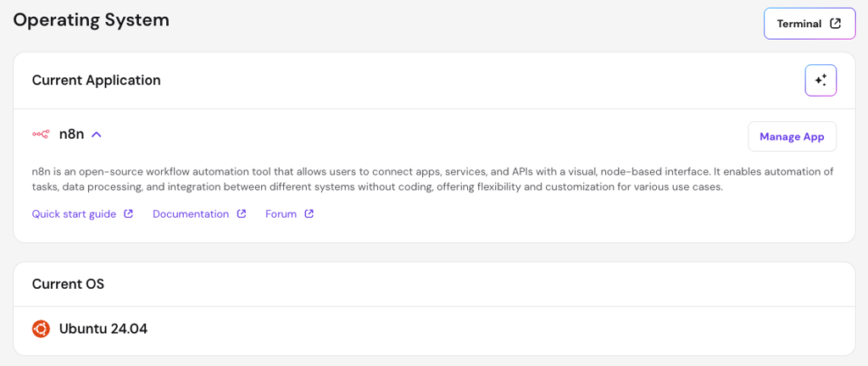Click external-link icon beside Quick start guide
The height and width of the screenshot is (366, 868).
129,214
